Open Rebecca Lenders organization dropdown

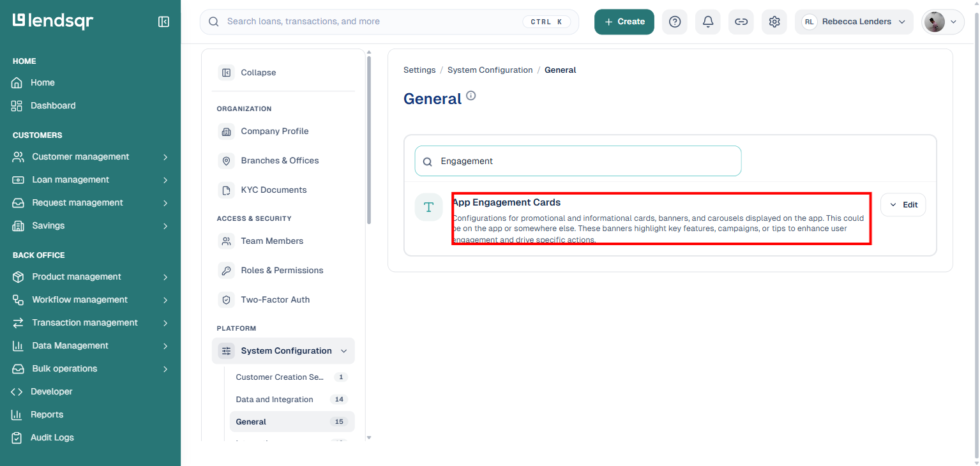click(855, 22)
